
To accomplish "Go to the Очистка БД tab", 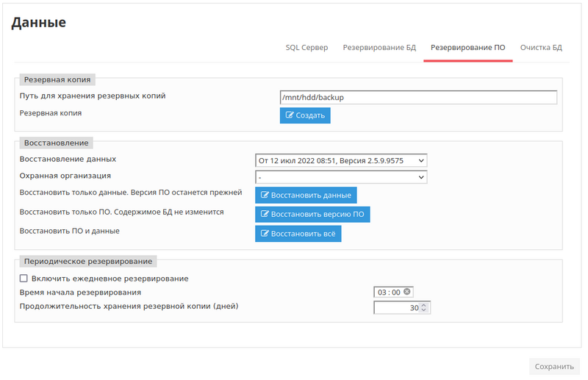I will pos(541,48).
